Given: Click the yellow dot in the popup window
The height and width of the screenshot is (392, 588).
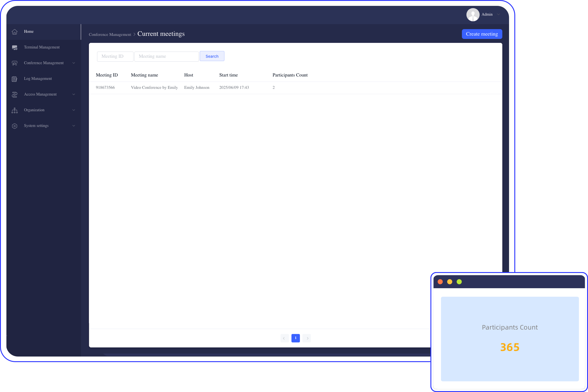Looking at the screenshot, I should [x=450, y=281].
